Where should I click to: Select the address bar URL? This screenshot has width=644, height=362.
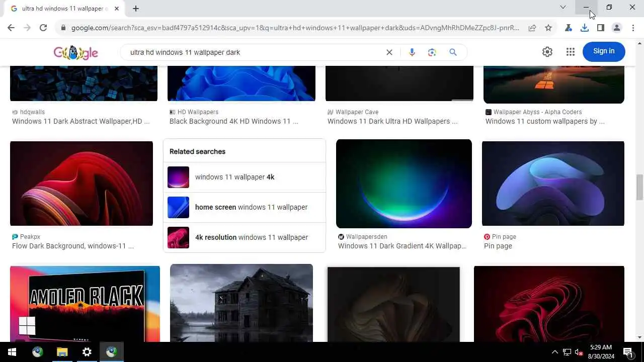295,28
